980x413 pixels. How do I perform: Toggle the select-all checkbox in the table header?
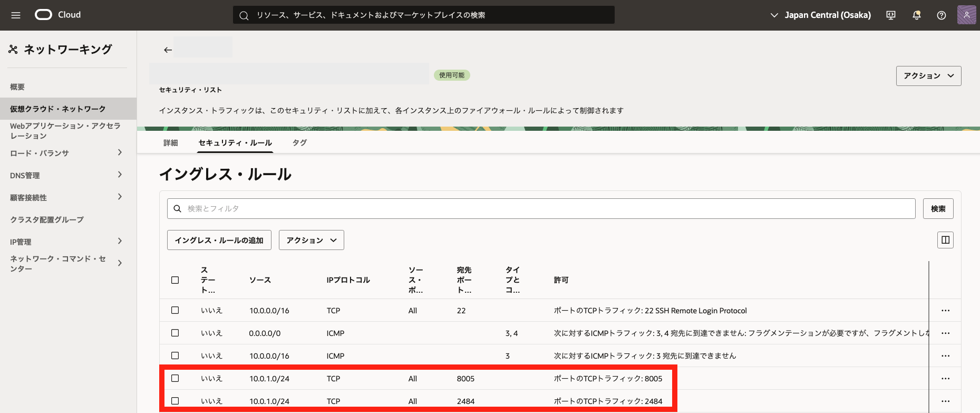[x=175, y=280]
